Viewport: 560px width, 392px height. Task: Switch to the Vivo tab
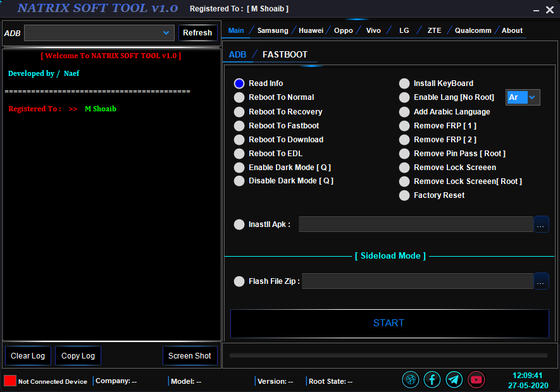click(373, 30)
